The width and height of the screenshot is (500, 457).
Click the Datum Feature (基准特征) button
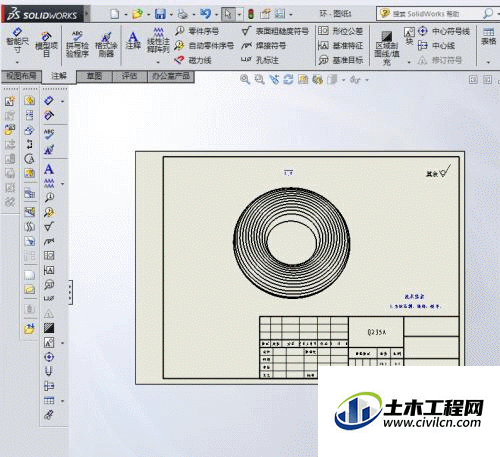(x=340, y=46)
